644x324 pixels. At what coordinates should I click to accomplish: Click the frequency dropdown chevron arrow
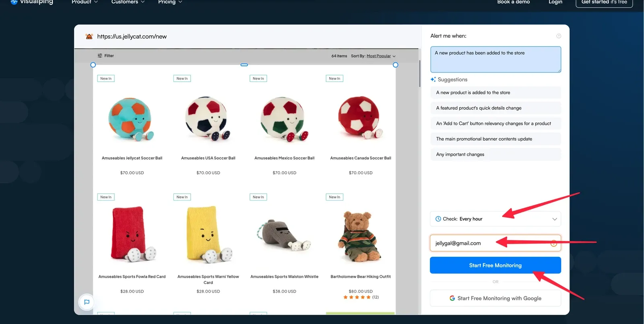(x=555, y=219)
